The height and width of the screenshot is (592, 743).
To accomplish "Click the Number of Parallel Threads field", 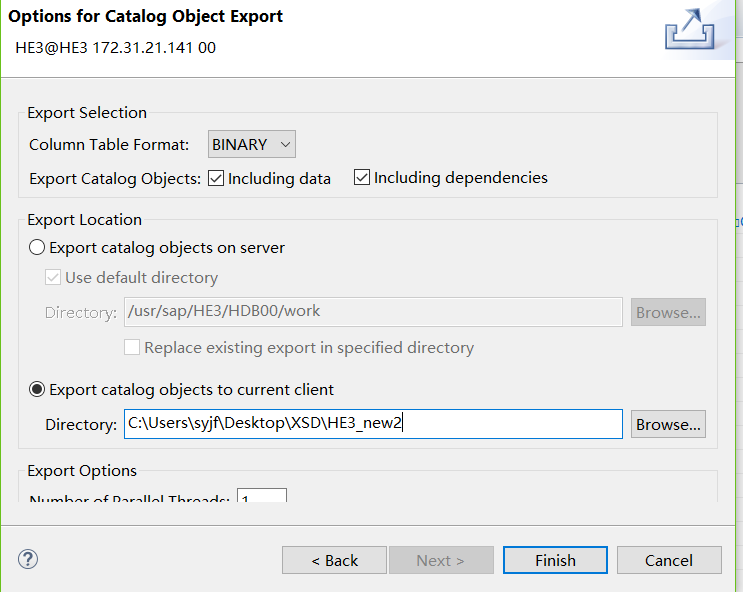I will click(262, 495).
